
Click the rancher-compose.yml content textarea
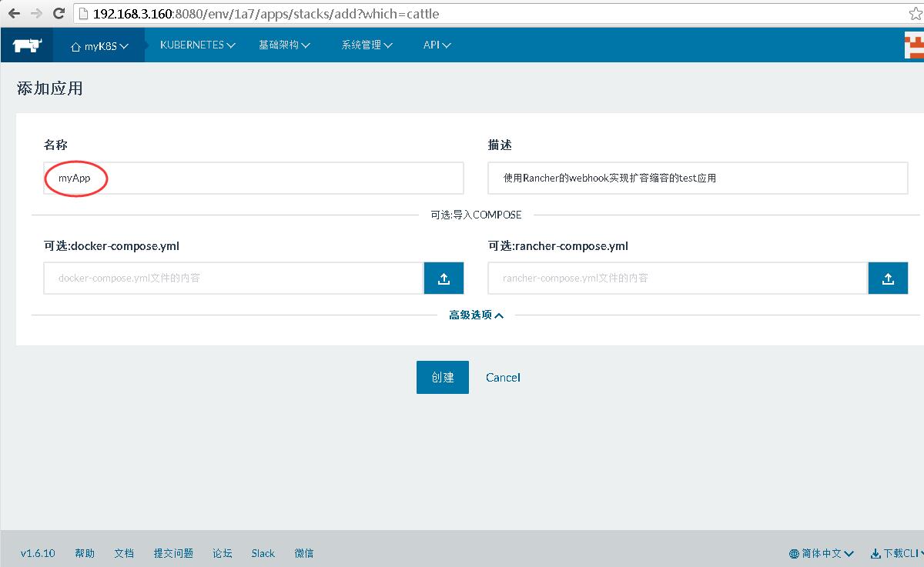point(678,278)
